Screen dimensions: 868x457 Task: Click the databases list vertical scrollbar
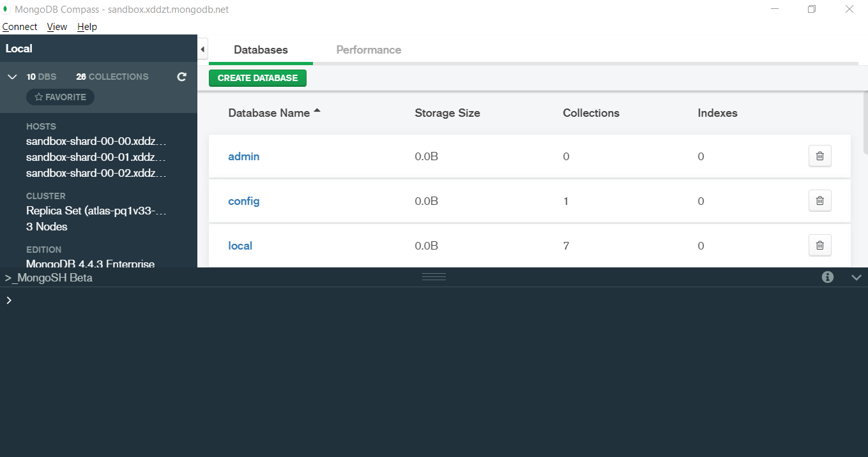(x=865, y=121)
